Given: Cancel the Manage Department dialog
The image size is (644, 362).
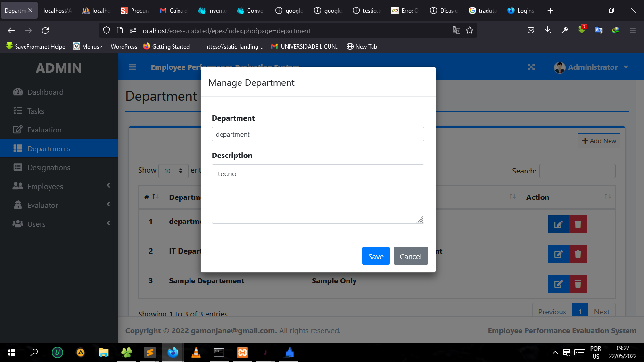Looking at the screenshot, I should click(411, 256).
